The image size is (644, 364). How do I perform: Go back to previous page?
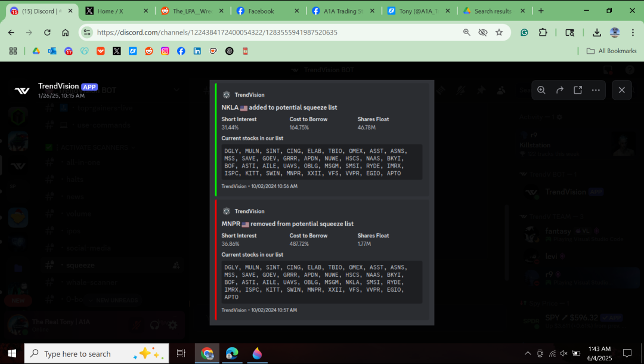(11, 32)
